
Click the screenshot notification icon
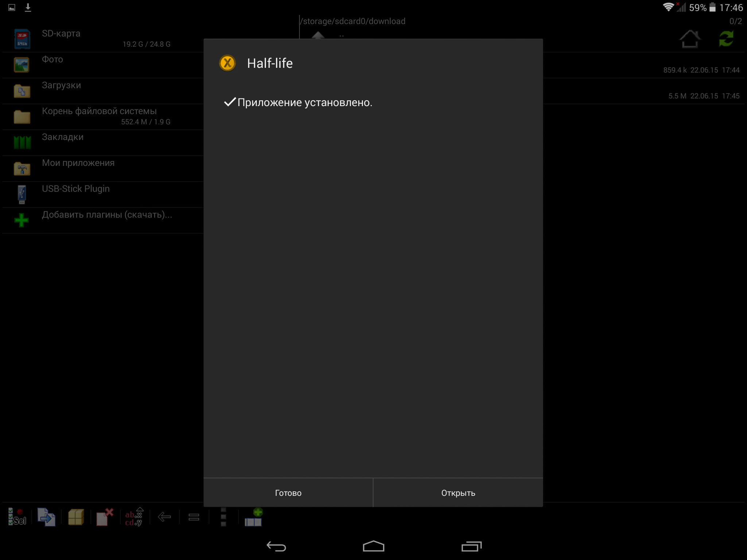point(12,7)
